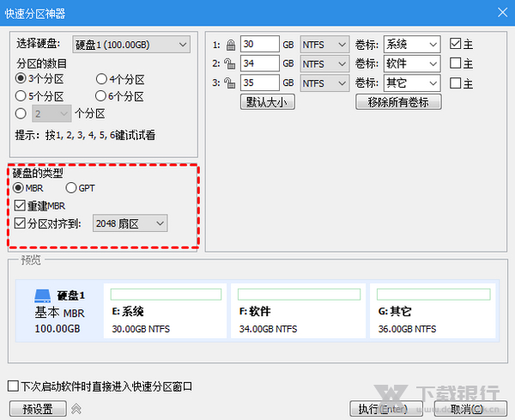Open the custom partition count dropdown
Screen dimensions: 515x420
point(51,113)
